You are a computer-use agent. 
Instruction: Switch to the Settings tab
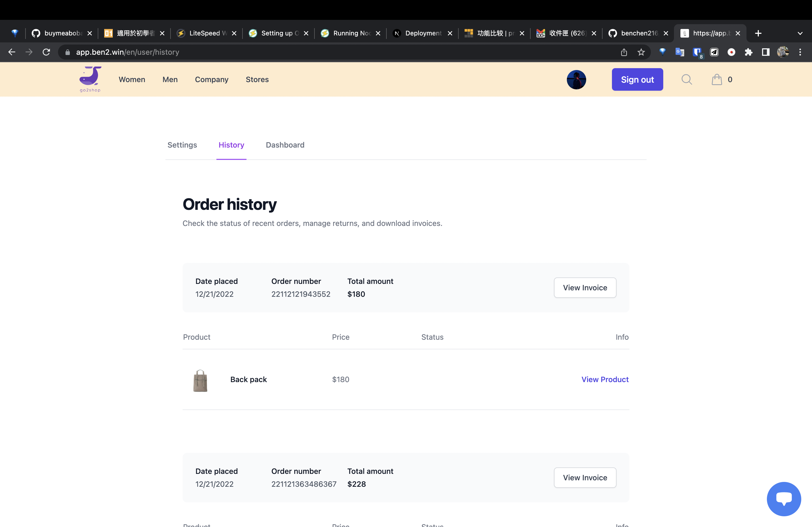coord(182,145)
